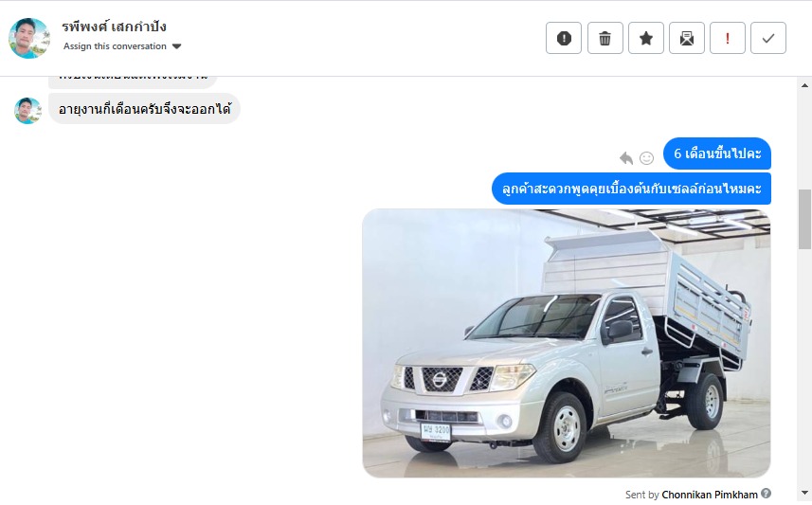This screenshot has width=812, height=505.
Task: Delete conversation with trash icon
Action: (604, 38)
